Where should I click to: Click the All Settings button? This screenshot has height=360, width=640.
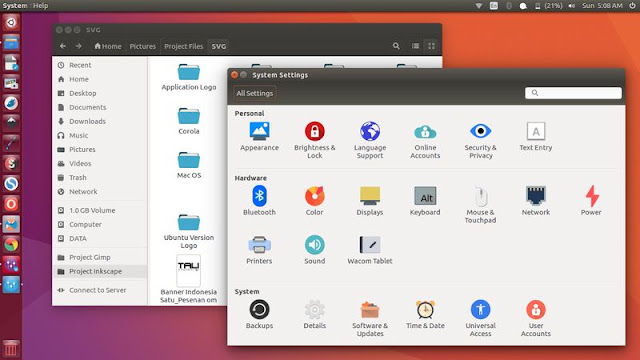point(254,93)
